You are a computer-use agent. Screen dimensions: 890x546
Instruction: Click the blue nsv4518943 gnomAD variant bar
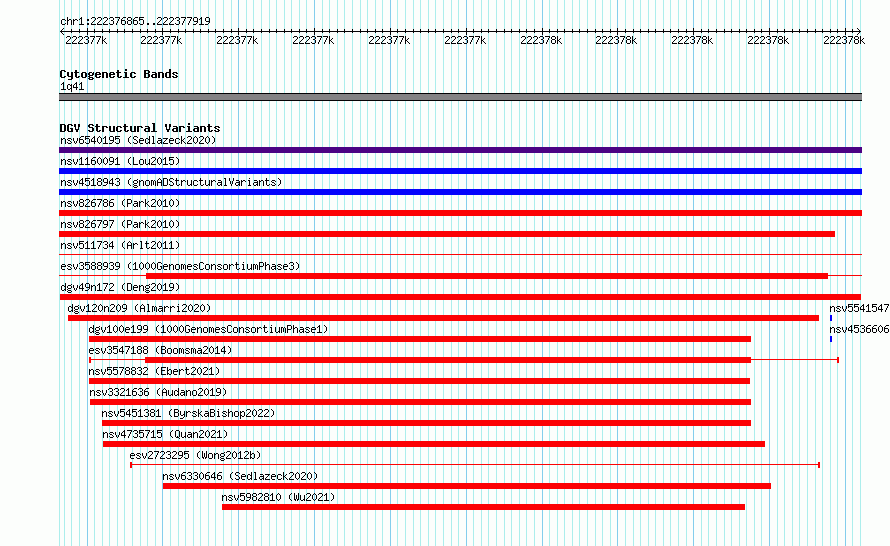460,192
